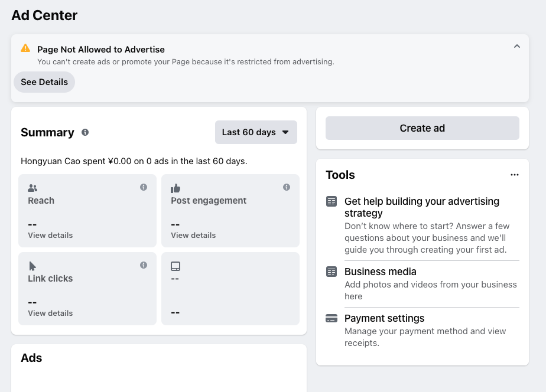Click the Payment settings card icon
The image size is (546, 392).
(331, 318)
